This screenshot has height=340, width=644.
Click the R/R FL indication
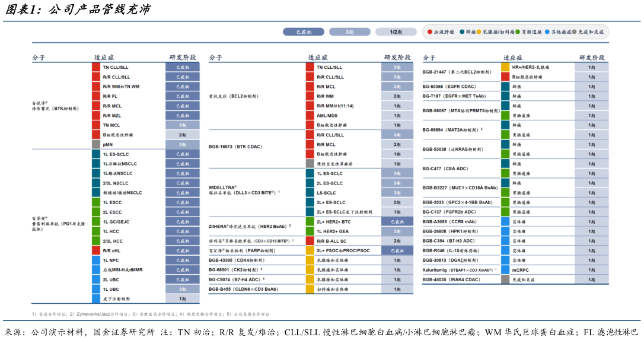click(x=110, y=96)
